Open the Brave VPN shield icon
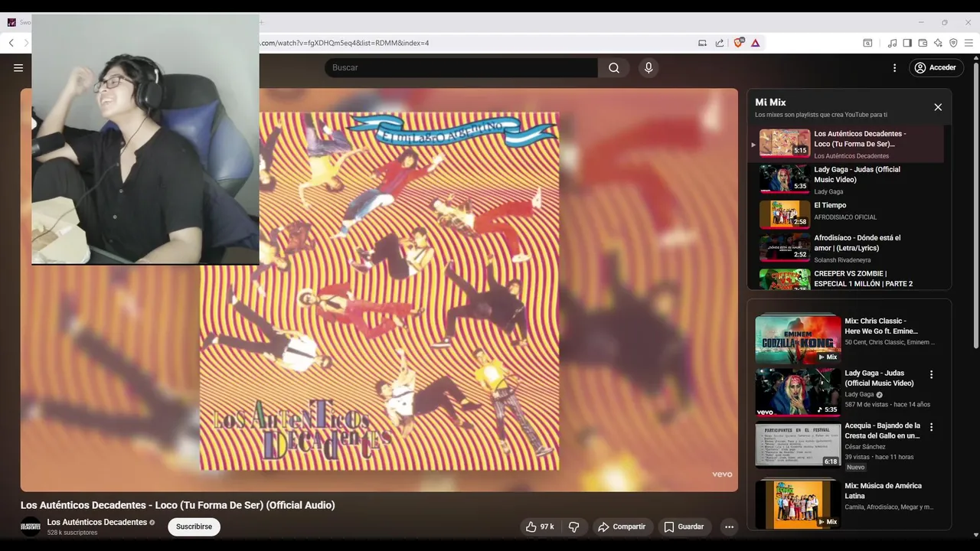 (953, 43)
